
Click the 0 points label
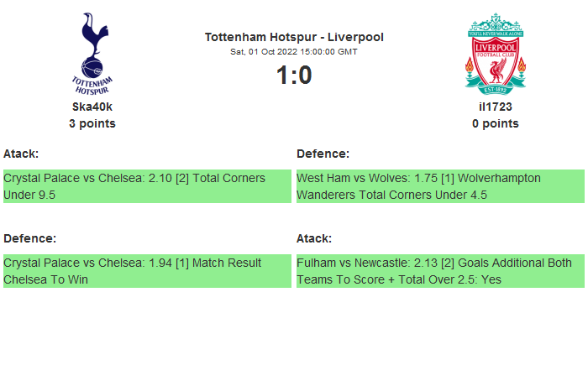pyautogui.click(x=496, y=123)
